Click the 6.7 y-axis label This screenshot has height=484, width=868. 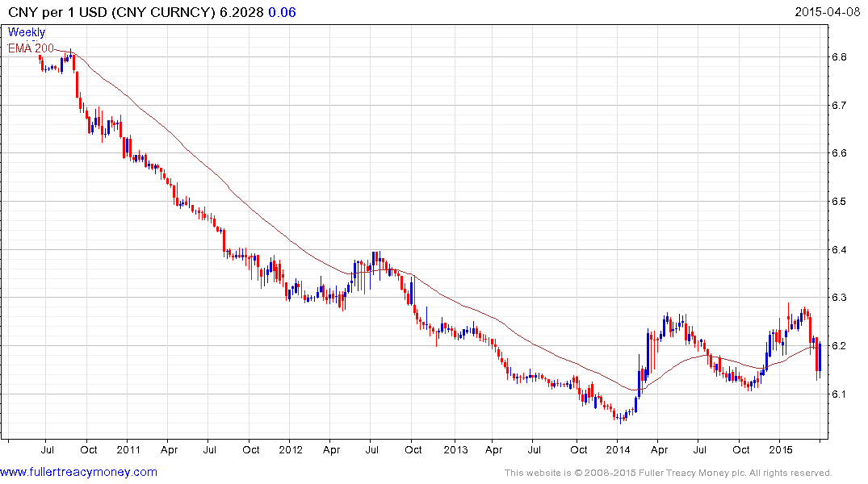point(839,105)
